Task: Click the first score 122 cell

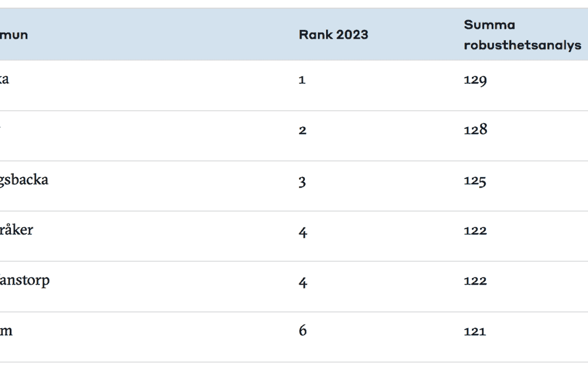Action: tap(475, 230)
